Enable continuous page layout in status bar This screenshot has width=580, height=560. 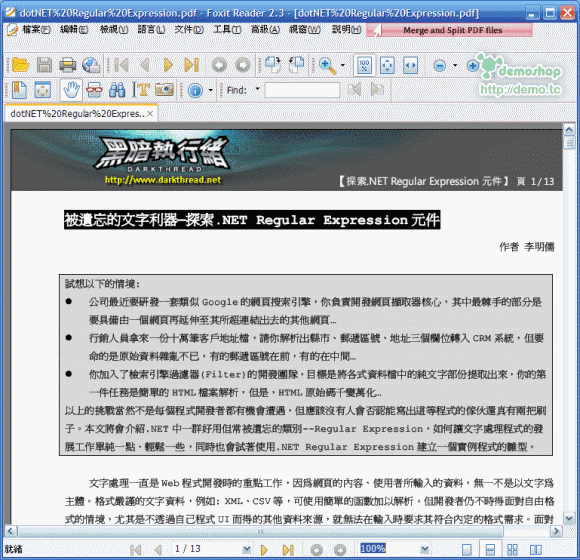[490, 550]
